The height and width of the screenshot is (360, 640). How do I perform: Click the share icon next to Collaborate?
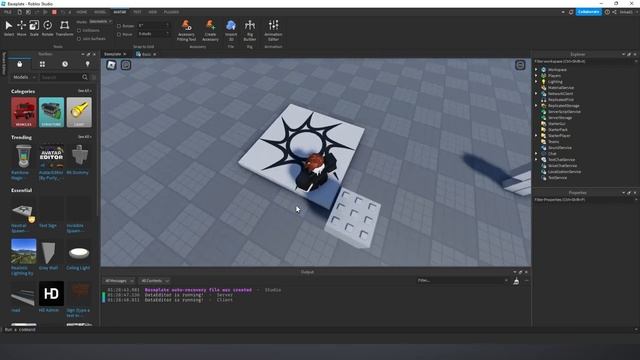click(614, 12)
